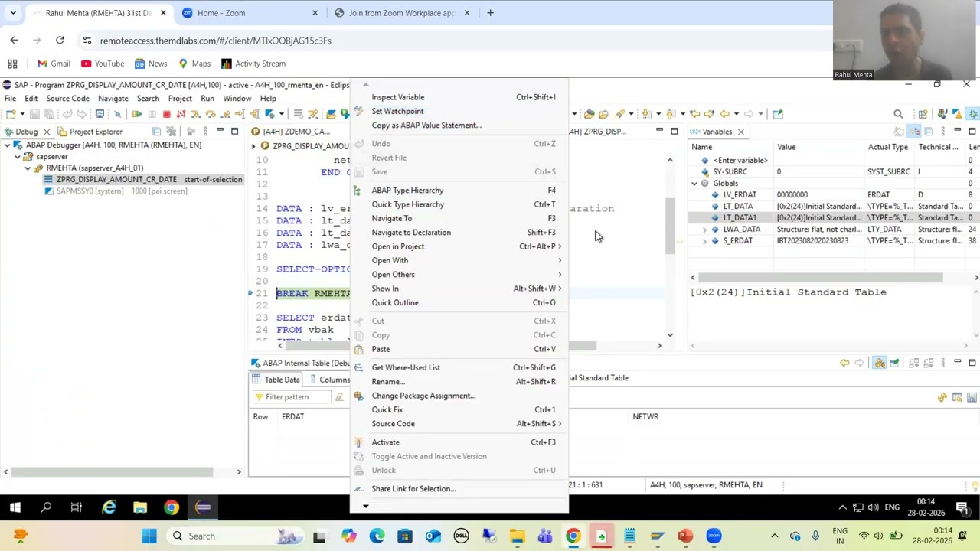The width and height of the screenshot is (980, 551).
Task: Open the Source Code menu in the menu bar
Action: pos(67,99)
